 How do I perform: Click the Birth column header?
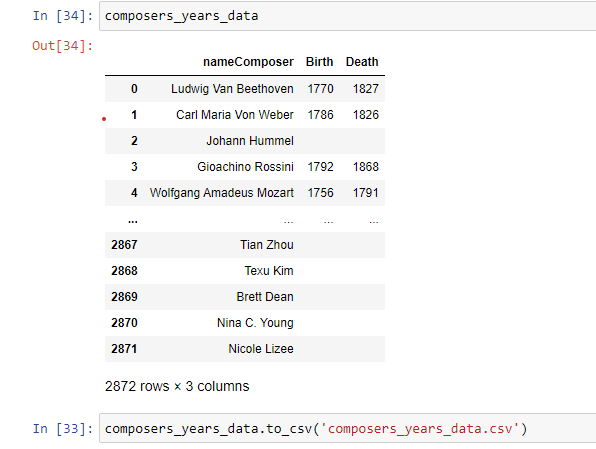coord(319,62)
